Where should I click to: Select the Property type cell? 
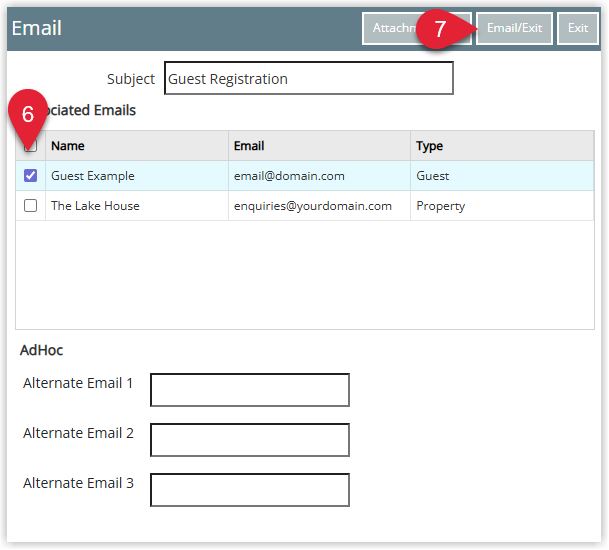(x=502, y=205)
